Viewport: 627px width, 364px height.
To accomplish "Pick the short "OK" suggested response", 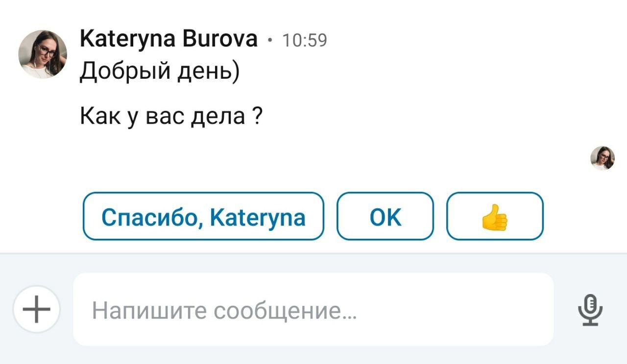I will [x=385, y=216].
